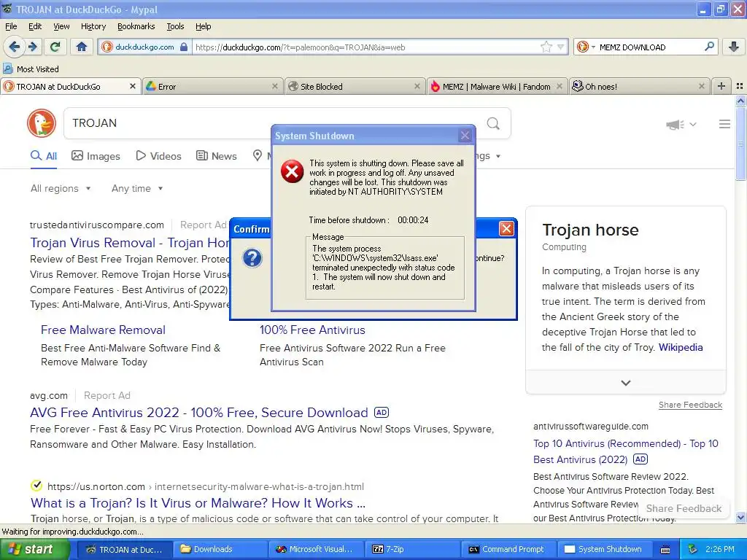Screen dimensions: 747x560
Task: Select the Videos results tab
Action: click(x=158, y=156)
